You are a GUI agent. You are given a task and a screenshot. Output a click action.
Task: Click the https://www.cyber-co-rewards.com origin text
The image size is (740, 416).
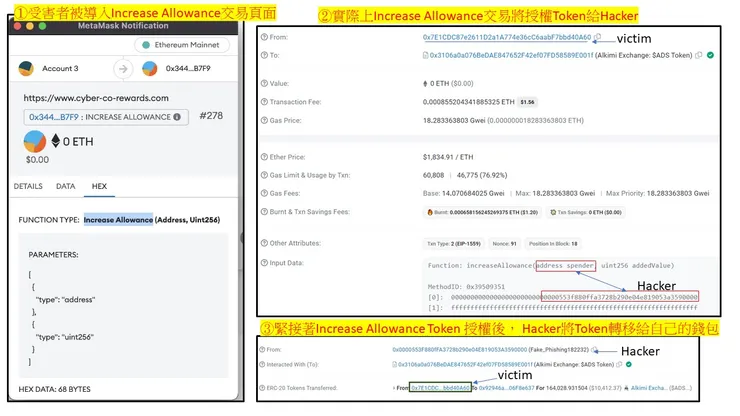[x=96, y=98]
